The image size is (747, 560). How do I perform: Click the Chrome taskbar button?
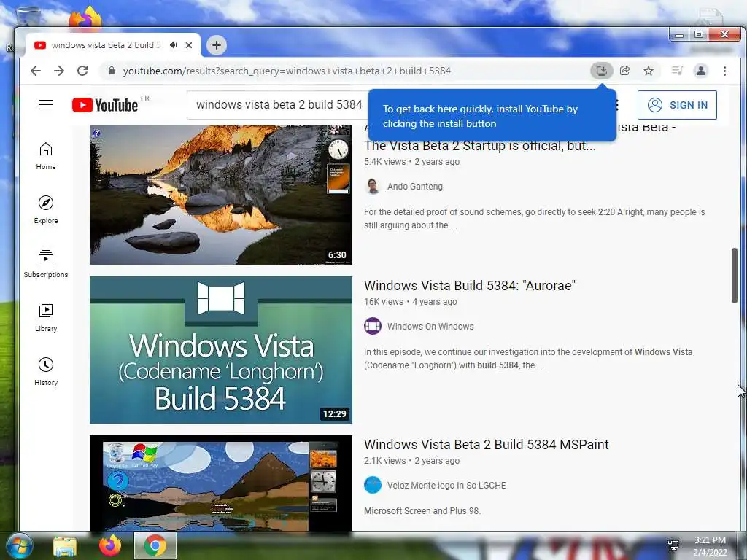coord(155,545)
